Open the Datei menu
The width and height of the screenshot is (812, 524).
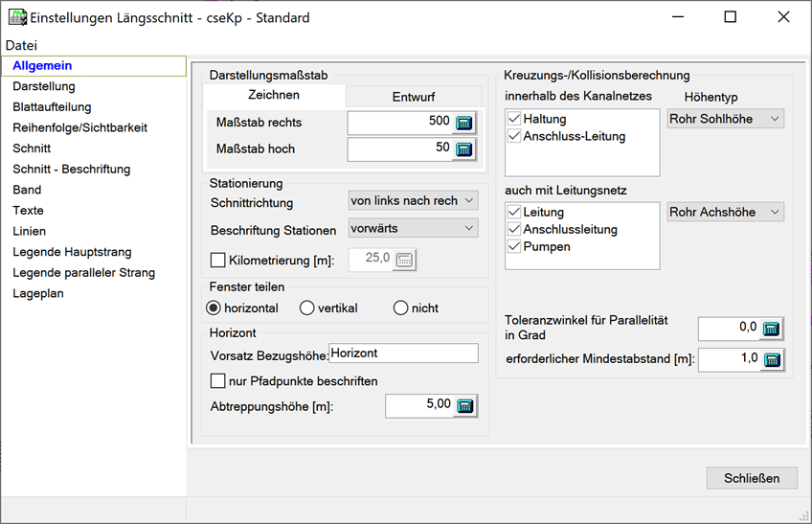(21, 45)
